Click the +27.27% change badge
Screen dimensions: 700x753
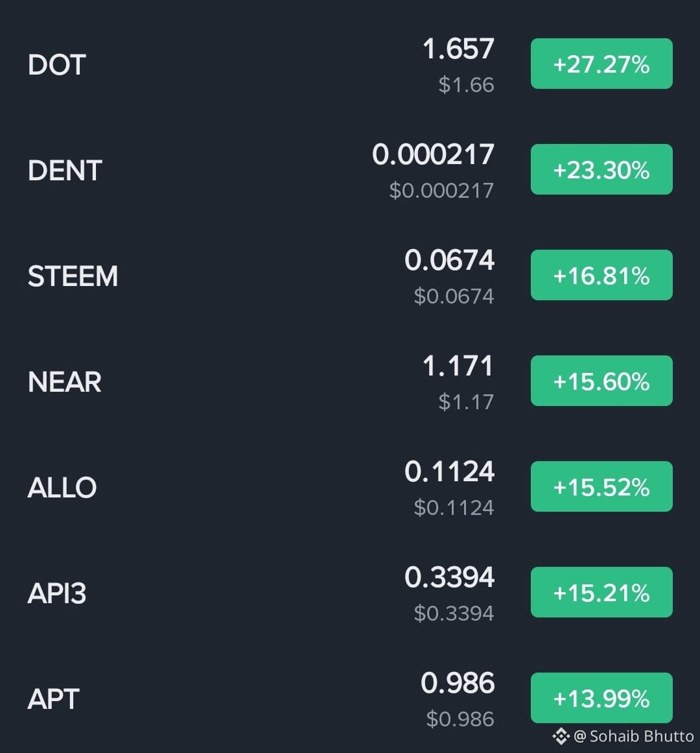point(601,64)
